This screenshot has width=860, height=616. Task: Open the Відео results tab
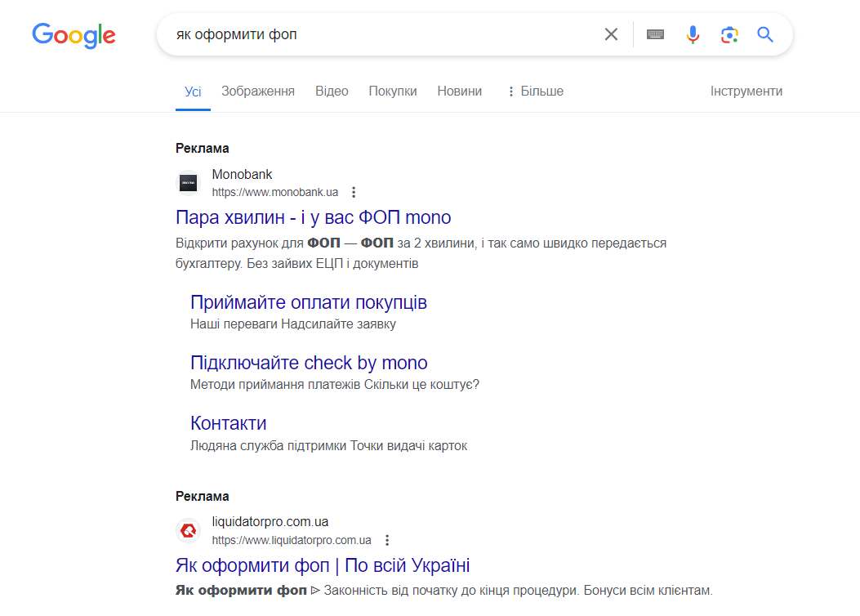click(x=332, y=91)
